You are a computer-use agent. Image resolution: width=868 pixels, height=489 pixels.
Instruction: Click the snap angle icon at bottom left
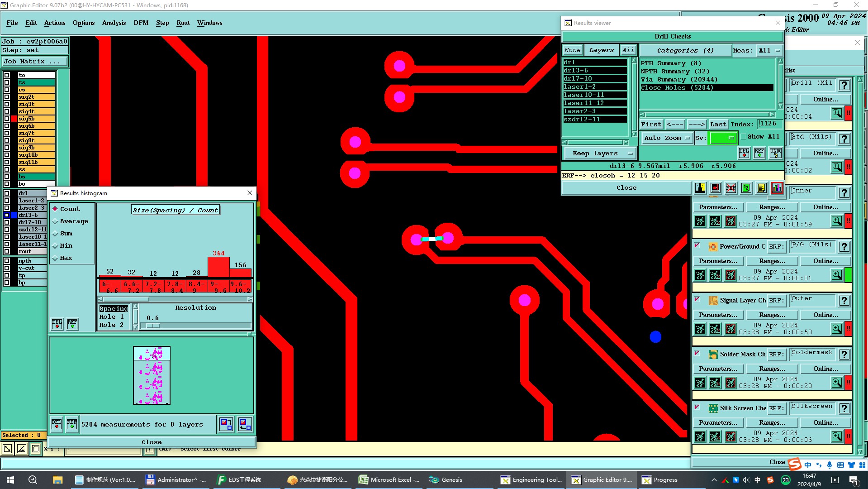21,449
